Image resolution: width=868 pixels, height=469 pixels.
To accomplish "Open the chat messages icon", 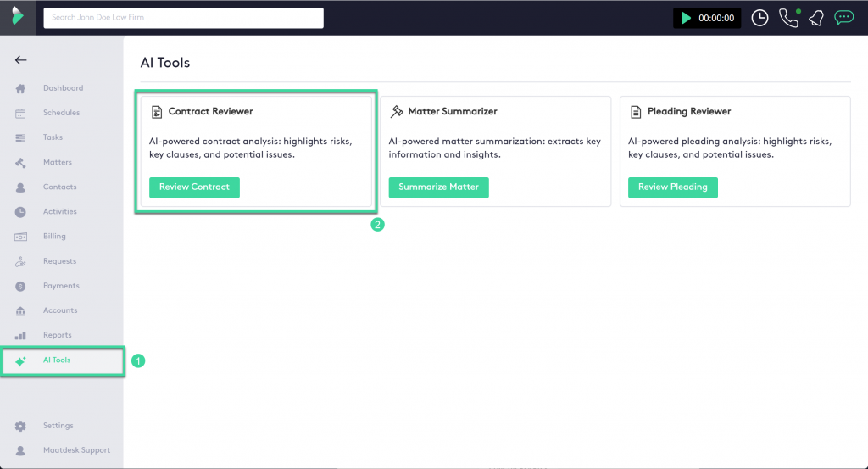I will coord(843,17).
